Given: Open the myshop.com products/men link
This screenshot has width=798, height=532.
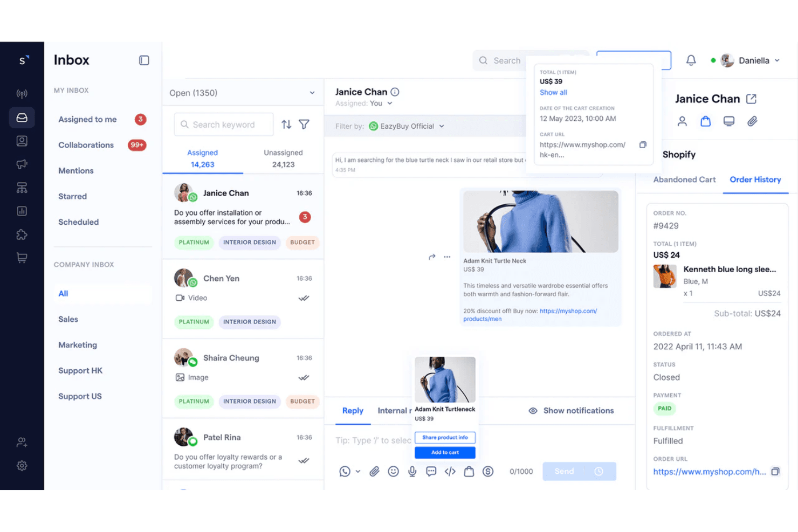Looking at the screenshot, I should pyautogui.click(x=530, y=315).
